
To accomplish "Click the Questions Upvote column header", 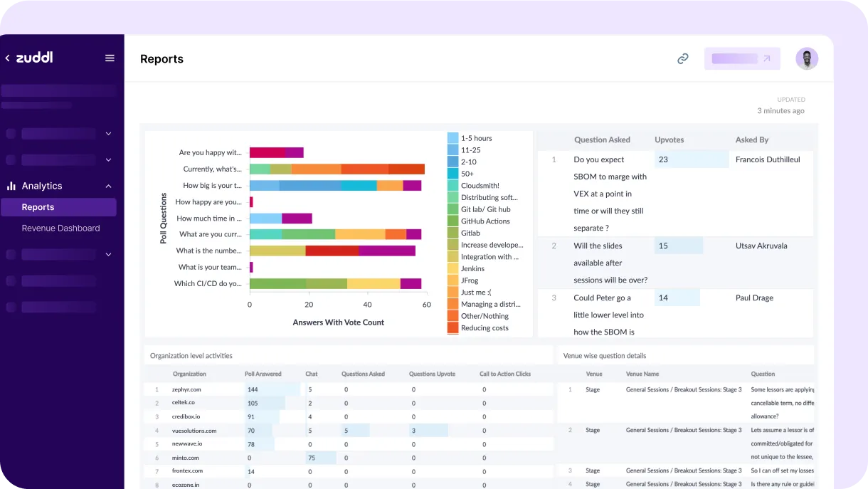I will point(432,374).
